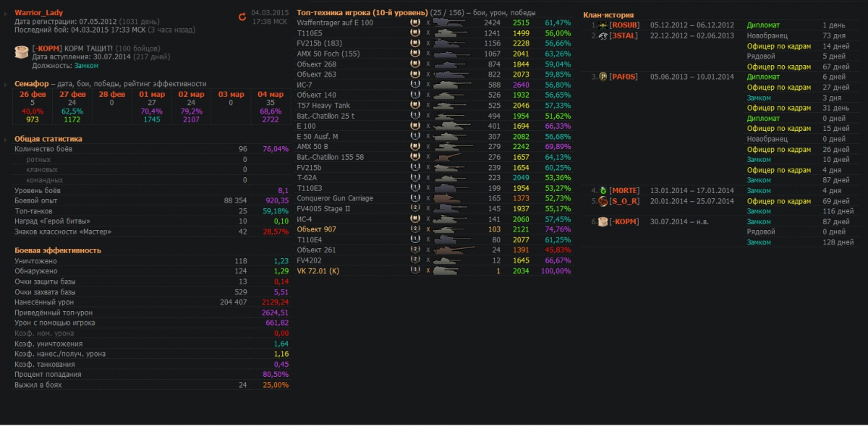This screenshot has width=868, height=442.
Task: Click the tank silhouette in Объект 263 row
Action: [x=450, y=74]
